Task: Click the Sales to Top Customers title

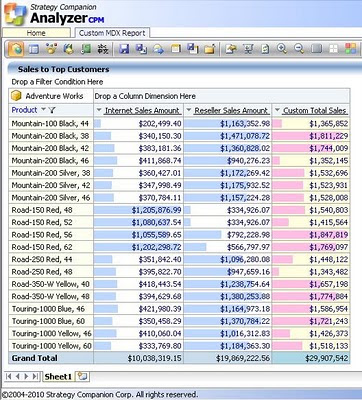Action: point(64,69)
